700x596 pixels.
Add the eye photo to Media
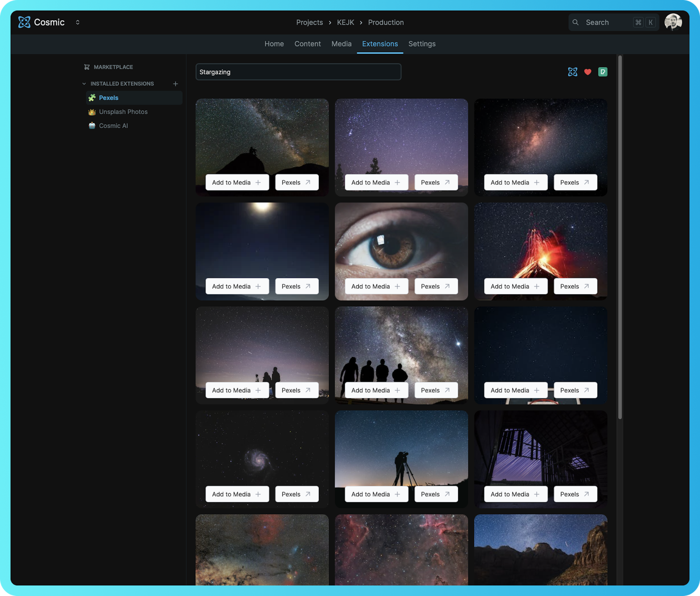pyautogui.click(x=376, y=286)
